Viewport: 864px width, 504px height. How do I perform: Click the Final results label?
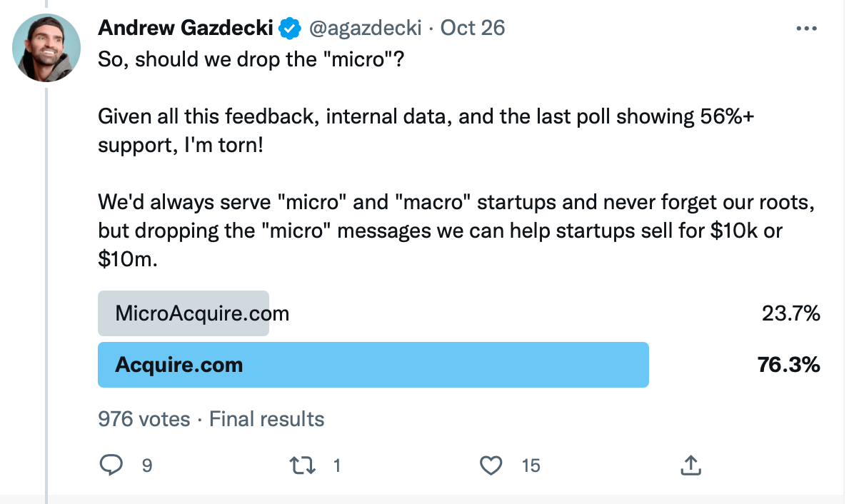coord(267,419)
